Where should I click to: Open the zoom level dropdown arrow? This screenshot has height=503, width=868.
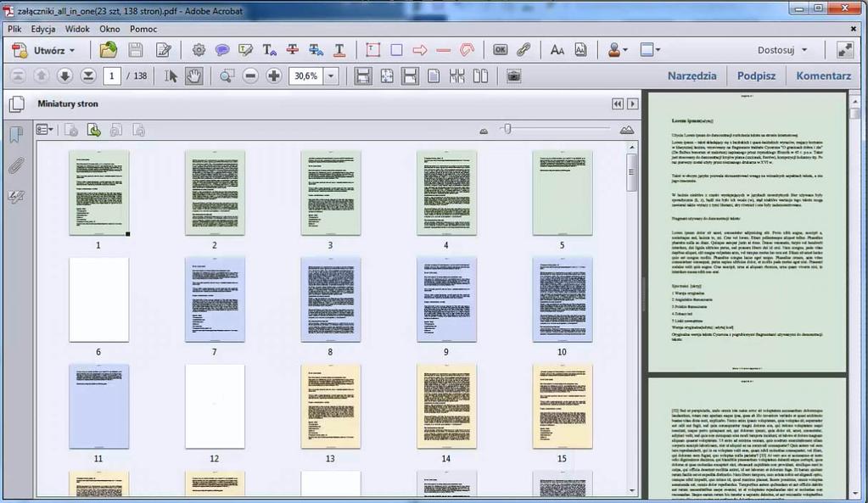coord(331,75)
